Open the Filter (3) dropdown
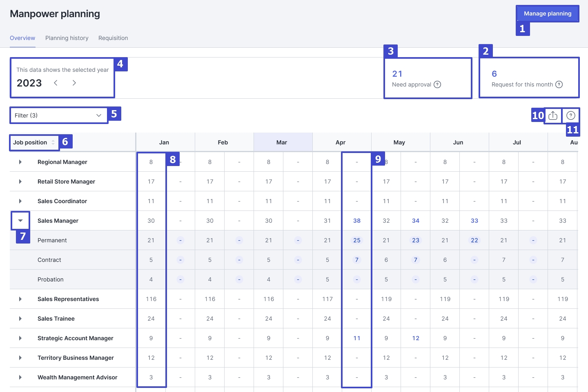Image resolution: width=588 pixels, height=392 pixels. (x=58, y=115)
